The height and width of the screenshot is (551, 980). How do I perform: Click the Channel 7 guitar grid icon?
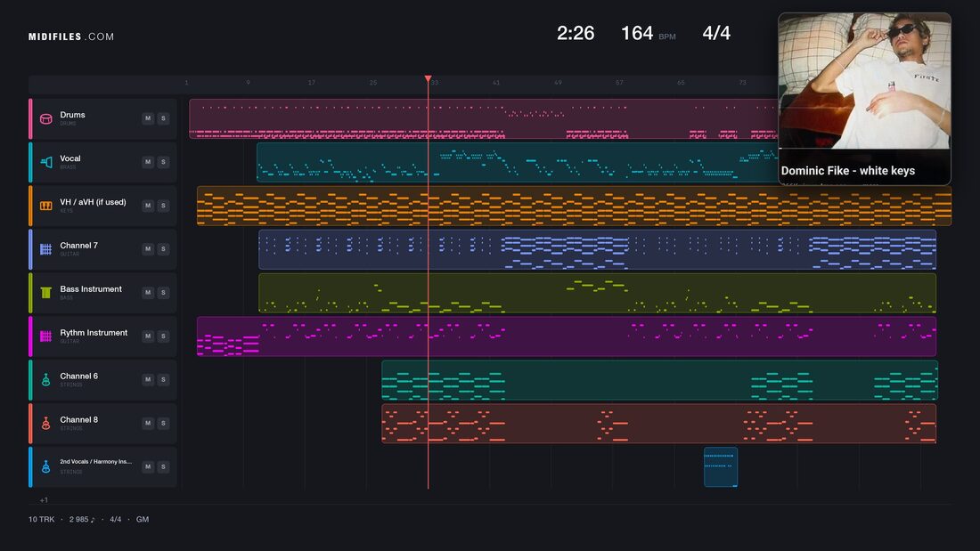pos(45,249)
